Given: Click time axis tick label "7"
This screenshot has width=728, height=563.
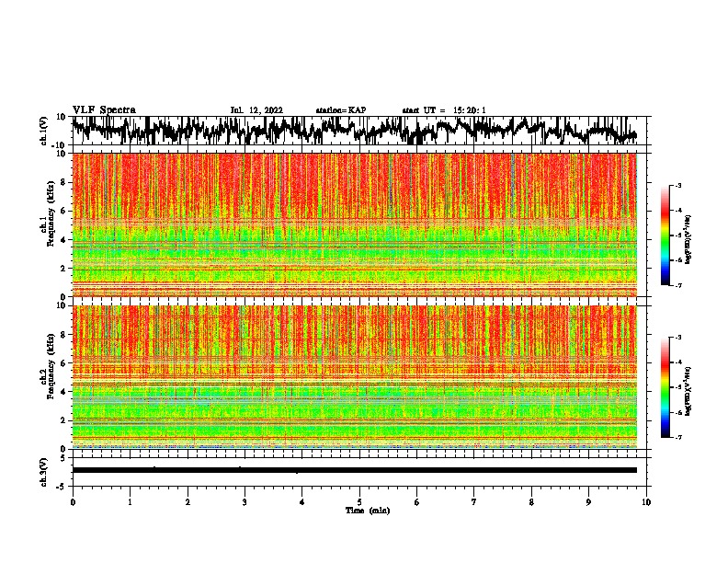Looking at the screenshot, I should pyautogui.click(x=474, y=502).
